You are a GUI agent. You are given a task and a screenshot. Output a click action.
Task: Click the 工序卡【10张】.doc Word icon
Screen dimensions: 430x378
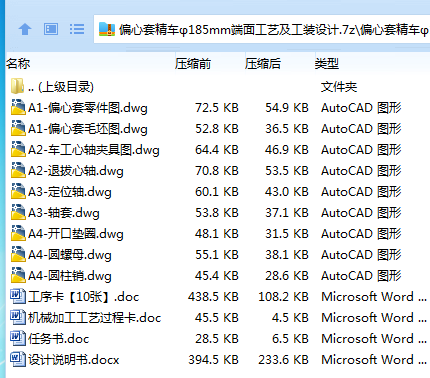[x=18, y=296]
